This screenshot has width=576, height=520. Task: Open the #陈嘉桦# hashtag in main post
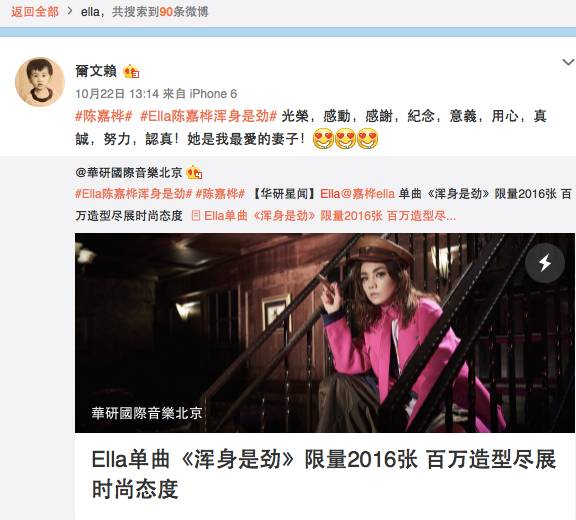104,116
